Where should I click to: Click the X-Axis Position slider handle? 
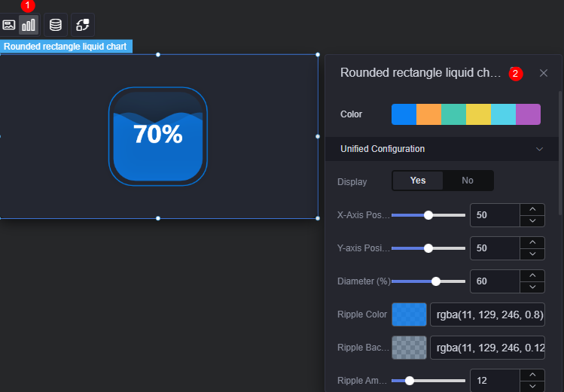coord(428,215)
